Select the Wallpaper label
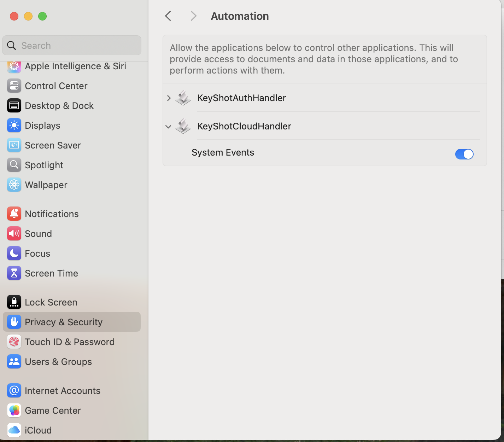 click(46, 185)
